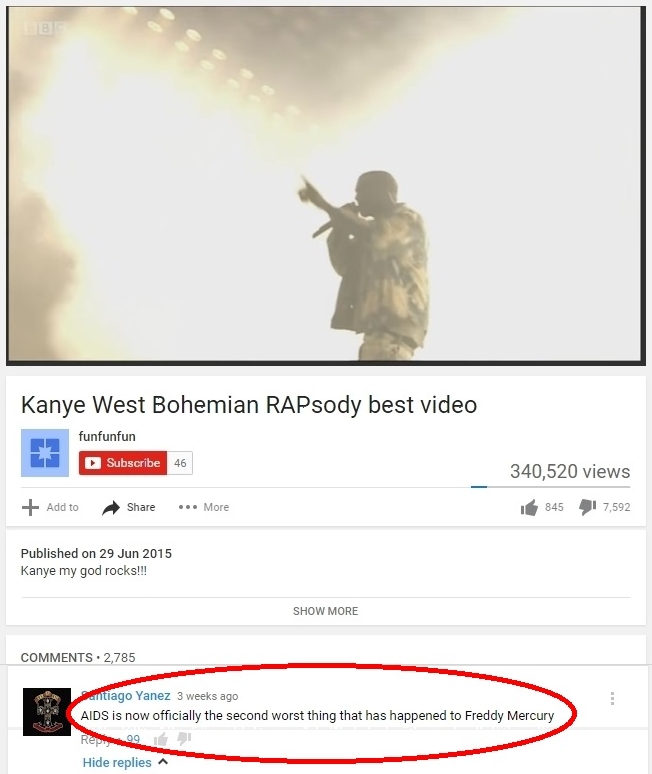
Task: Click the 46 subscriber count badge
Action: [180, 463]
